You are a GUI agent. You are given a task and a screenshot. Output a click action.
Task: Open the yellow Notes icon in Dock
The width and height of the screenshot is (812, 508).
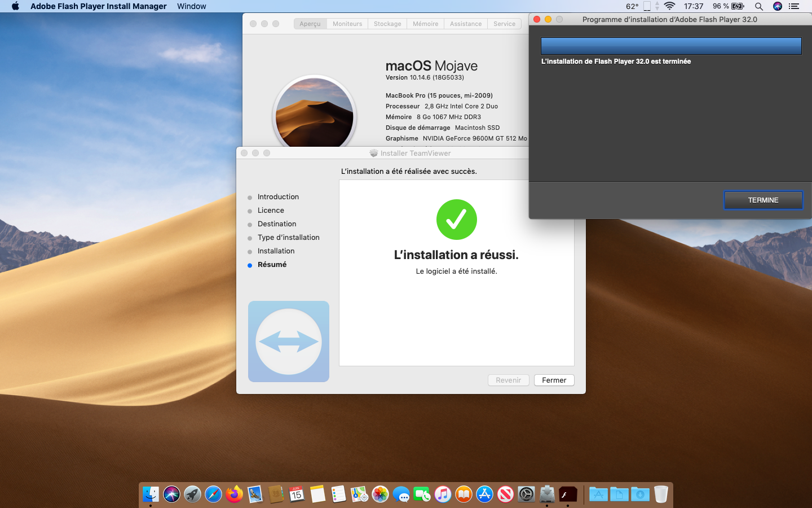317,494
